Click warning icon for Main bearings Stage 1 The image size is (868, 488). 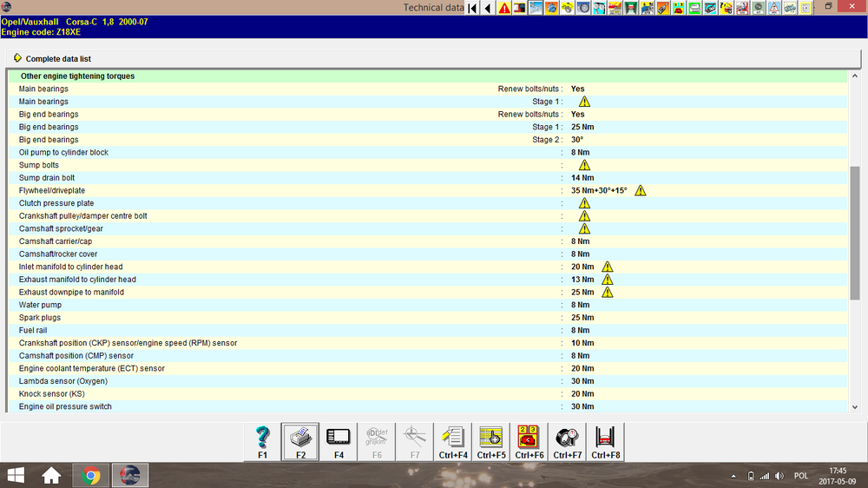(584, 102)
